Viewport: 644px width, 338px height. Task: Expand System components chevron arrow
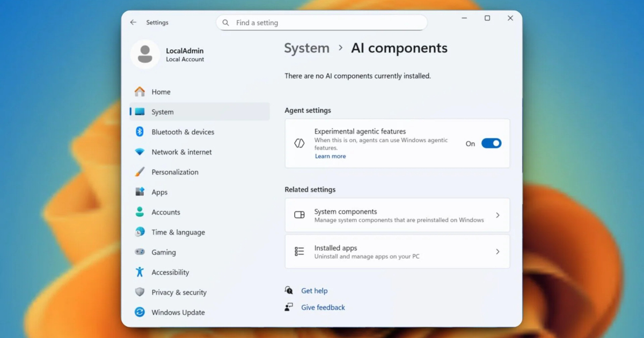[x=497, y=215]
